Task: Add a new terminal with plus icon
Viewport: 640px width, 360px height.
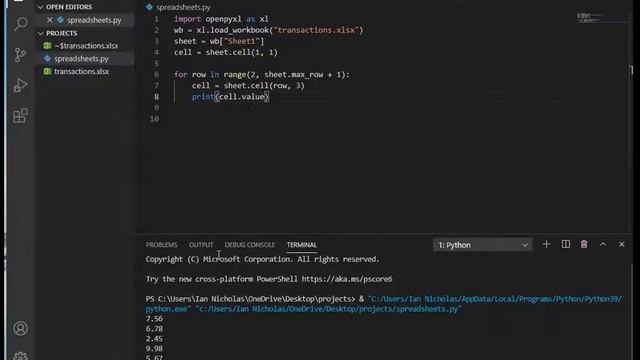Action: [x=546, y=244]
